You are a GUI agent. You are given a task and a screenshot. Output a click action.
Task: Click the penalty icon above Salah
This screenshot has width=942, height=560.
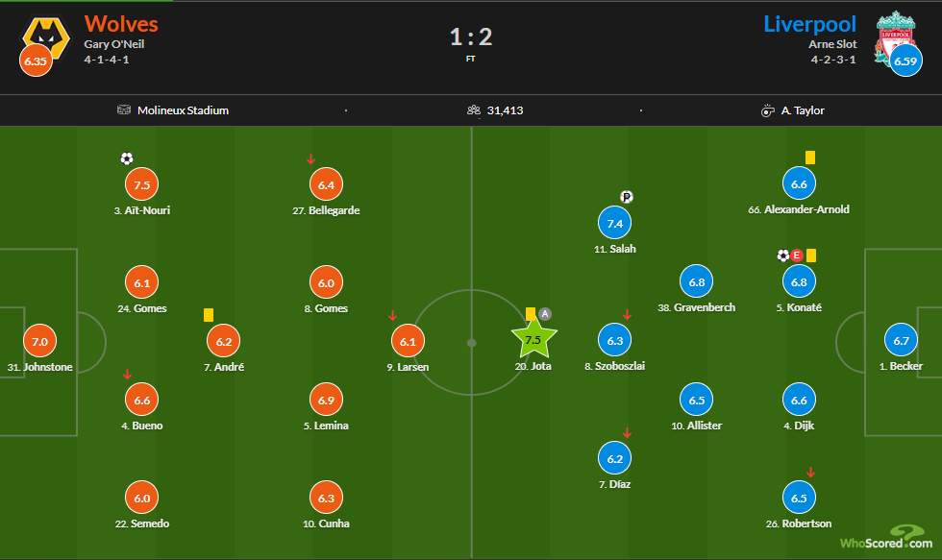pyautogui.click(x=626, y=197)
